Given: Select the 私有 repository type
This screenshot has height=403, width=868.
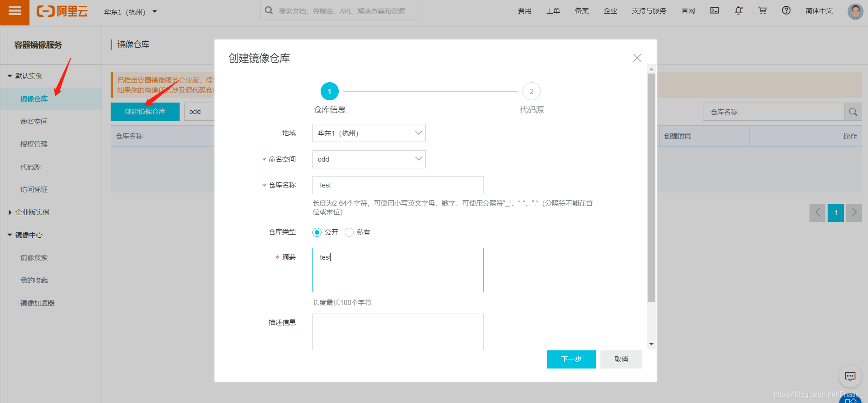Looking at the screenshot, I should tap(349, 232).
